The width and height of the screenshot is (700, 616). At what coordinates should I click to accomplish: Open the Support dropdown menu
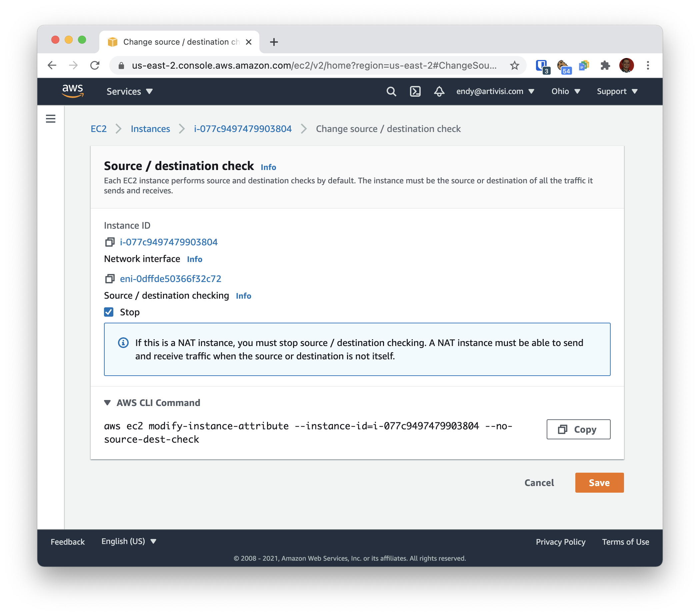point(617,91)
